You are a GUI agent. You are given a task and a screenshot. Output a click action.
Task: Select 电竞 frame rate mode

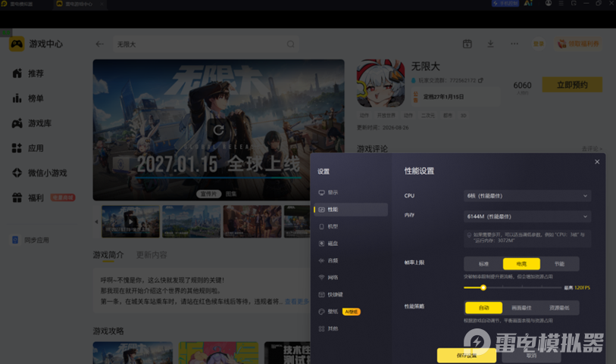[x=521, y=264]
